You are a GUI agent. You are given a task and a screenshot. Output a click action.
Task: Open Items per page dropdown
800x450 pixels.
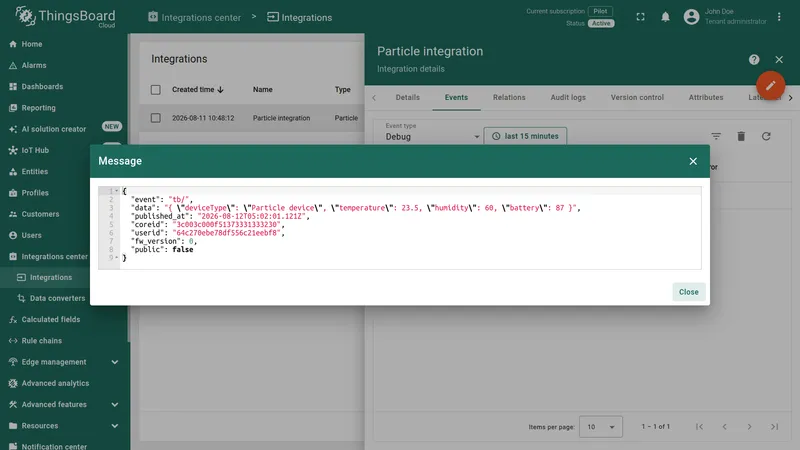[601, 427]
